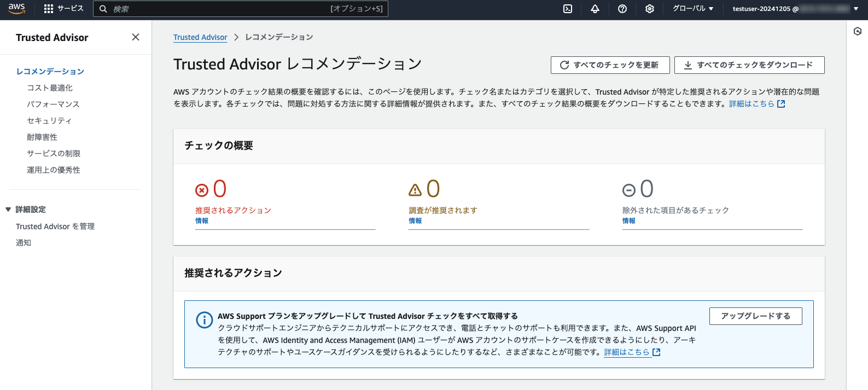This screenshot has width=868, height=390.
Task: Open the セキュリティ category
Action: pos(49,121)
